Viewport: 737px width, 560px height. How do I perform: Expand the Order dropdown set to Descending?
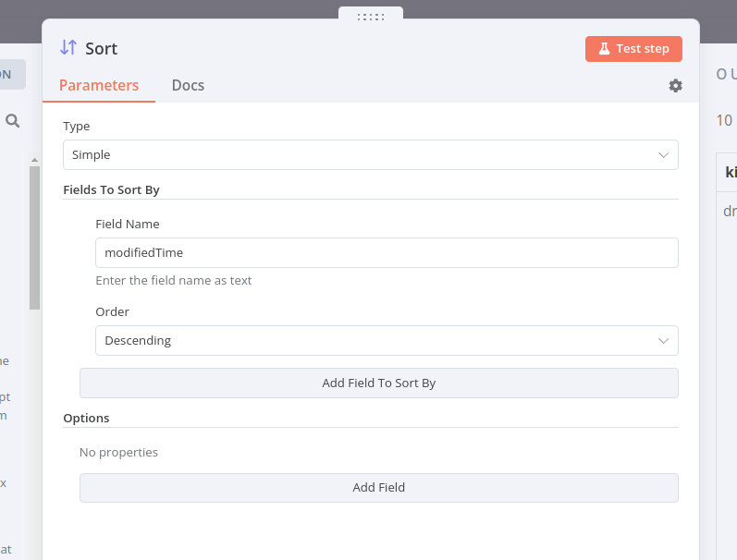(370, 341)
